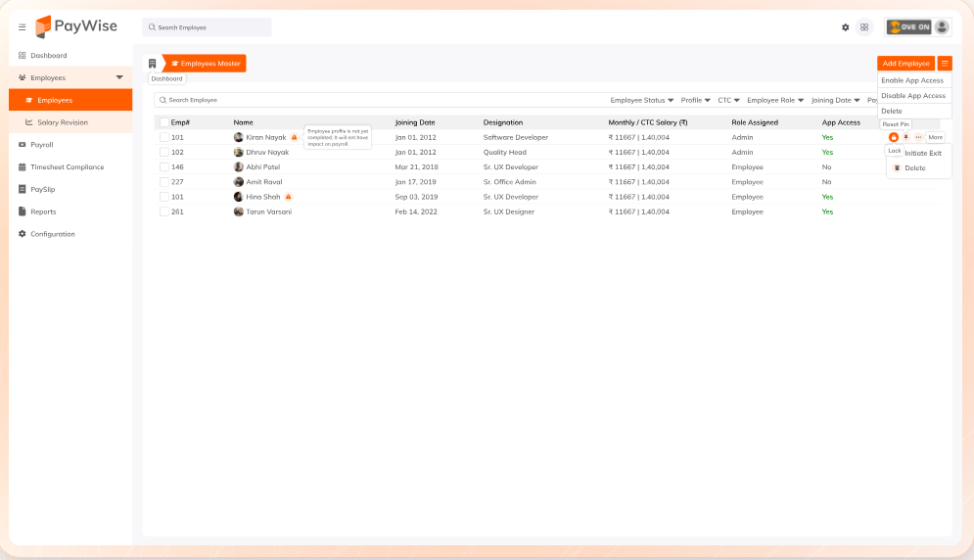Choose Disable App Access from menu
The height and width of the screenshot is (560, 974).
913,96
